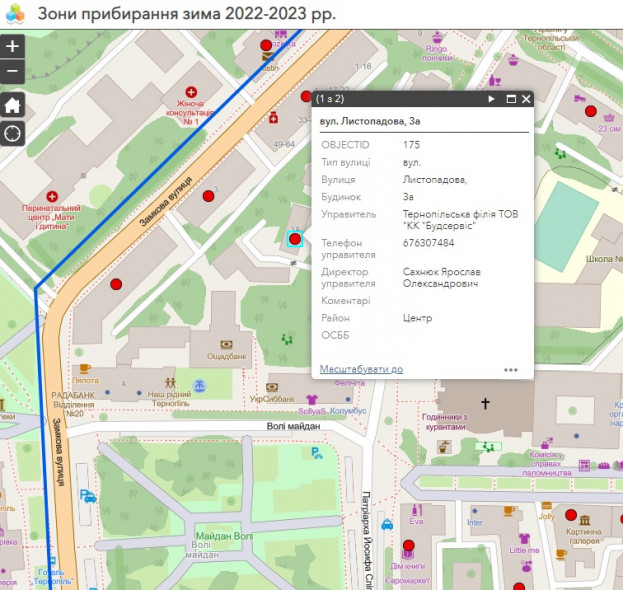Image resolution: width=623 pixels, height=590 pixels.
Task: Maximize the feature popup window
Action: 510,99
